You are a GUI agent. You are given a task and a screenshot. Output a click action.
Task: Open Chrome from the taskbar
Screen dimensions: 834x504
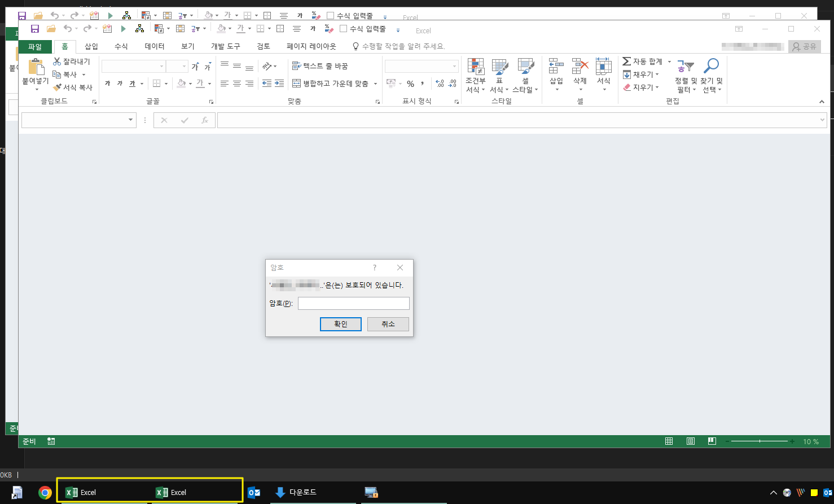pos(45,493)
